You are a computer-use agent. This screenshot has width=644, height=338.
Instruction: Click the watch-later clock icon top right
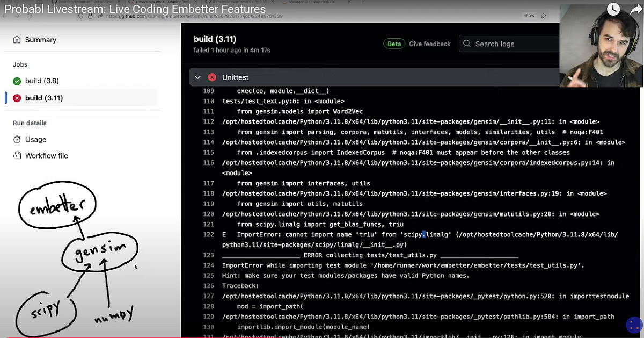coord(613,9)
